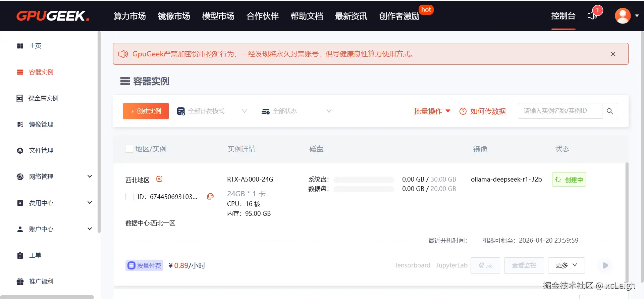Click the 创建实例 button

(146, 111)
